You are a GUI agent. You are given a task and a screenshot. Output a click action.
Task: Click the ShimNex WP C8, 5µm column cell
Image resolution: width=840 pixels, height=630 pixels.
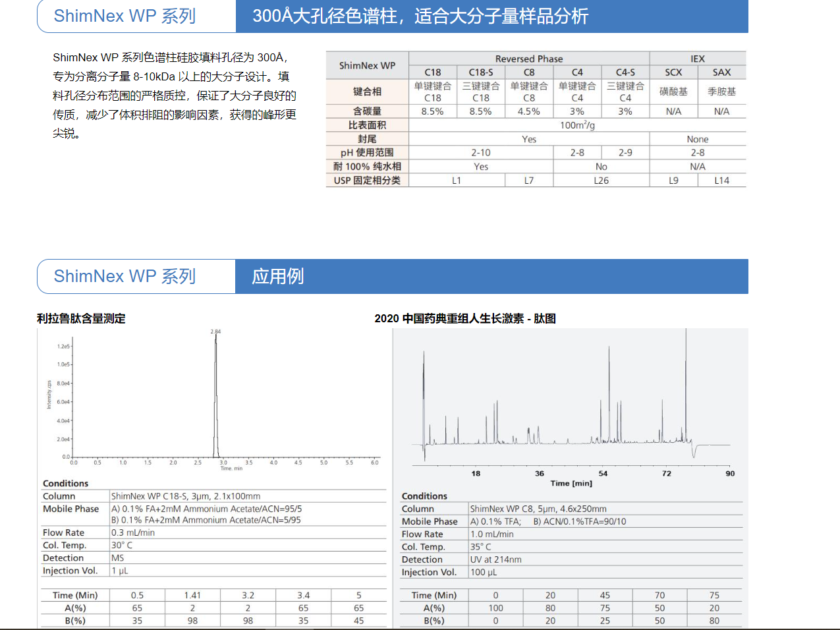pos(538,509)
